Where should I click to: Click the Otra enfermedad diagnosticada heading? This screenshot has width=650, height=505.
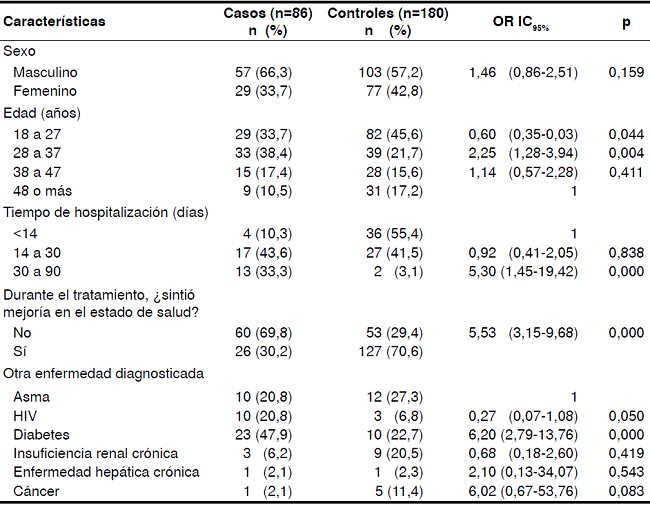(104, 374)
